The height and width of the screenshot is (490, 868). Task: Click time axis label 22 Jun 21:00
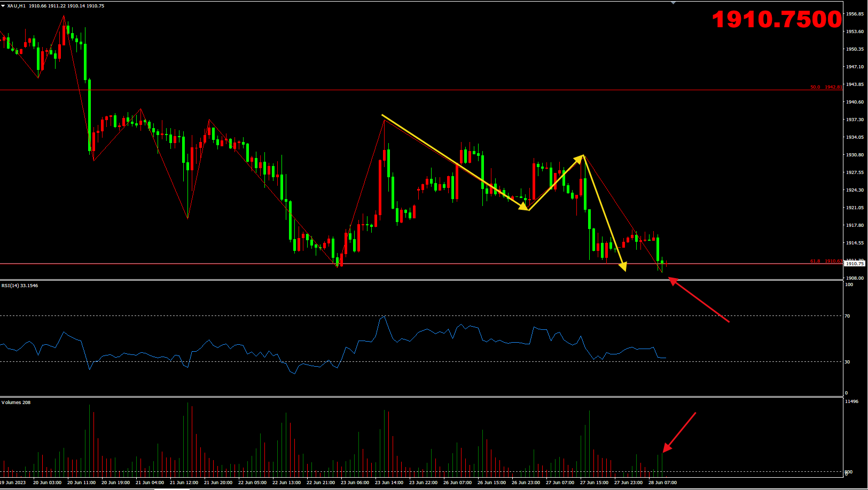(320, 483)
